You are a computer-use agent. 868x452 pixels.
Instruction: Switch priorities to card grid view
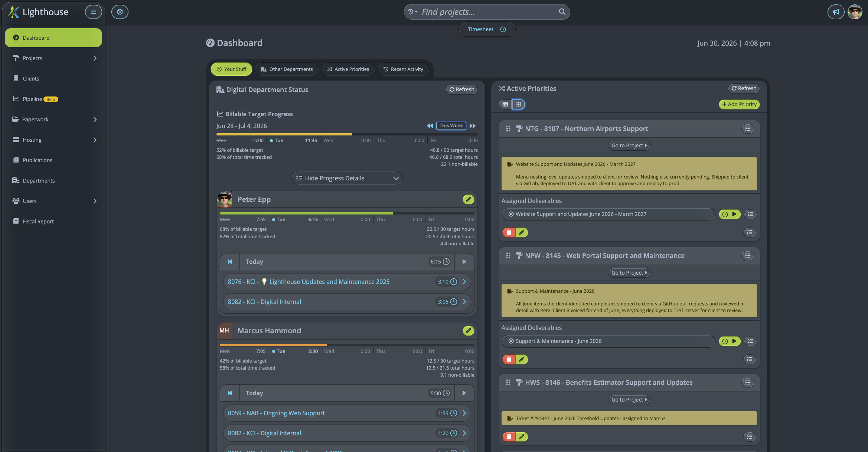click(x=518, y=104)
